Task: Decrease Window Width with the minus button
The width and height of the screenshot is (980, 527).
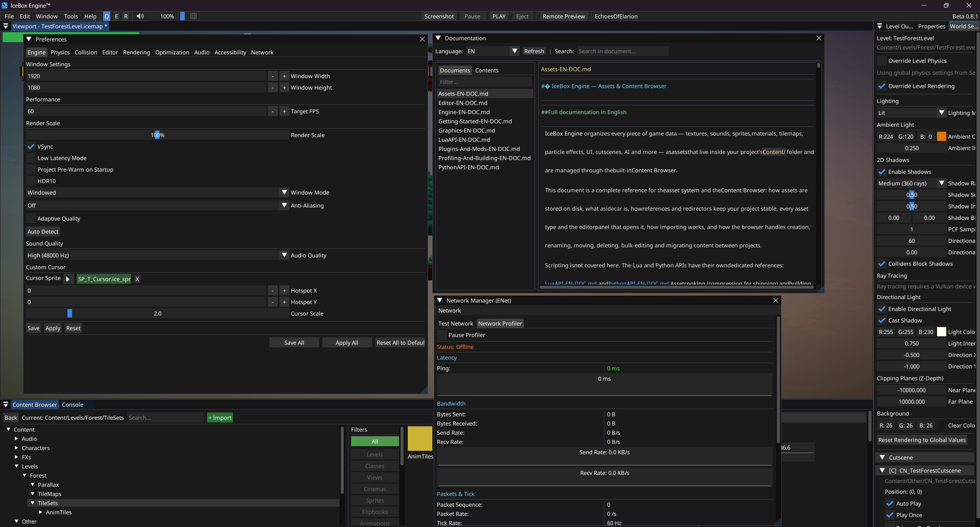Action: [x=272, y=76]
